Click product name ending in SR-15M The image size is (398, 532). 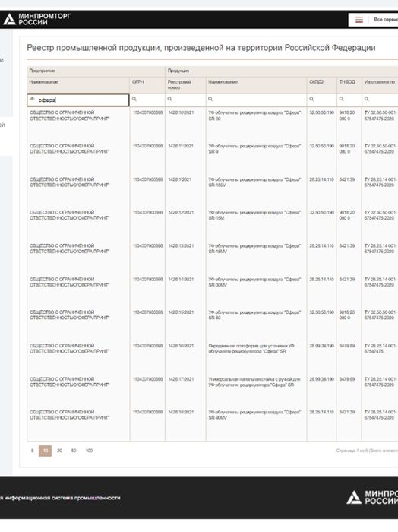tap(254, 215)
